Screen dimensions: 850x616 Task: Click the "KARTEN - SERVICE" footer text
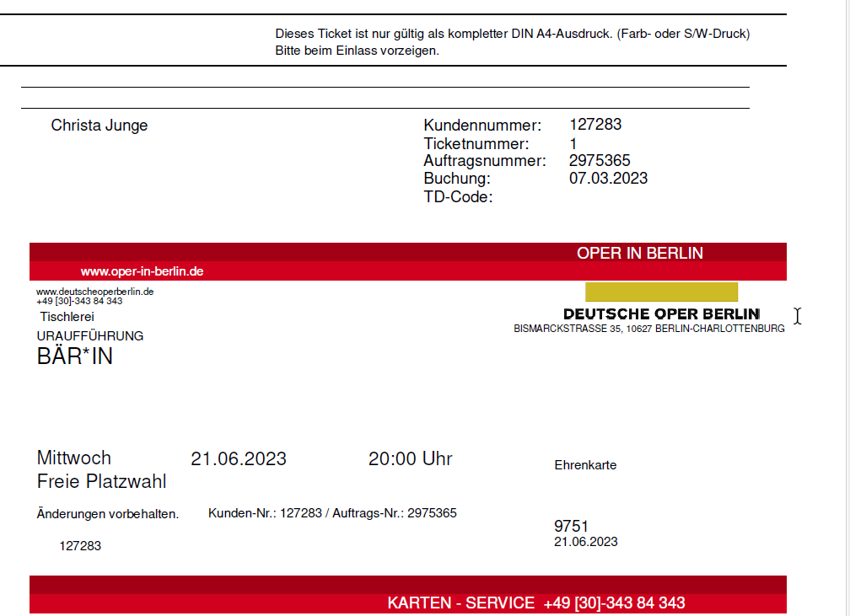tap(460, 603)
